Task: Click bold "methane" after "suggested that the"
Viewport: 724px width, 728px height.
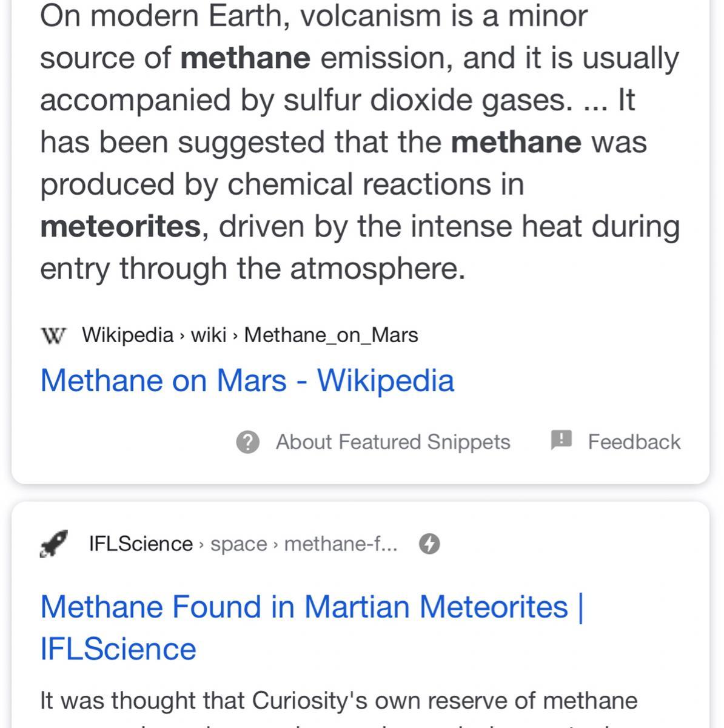Action: click(x=516, y=143)
